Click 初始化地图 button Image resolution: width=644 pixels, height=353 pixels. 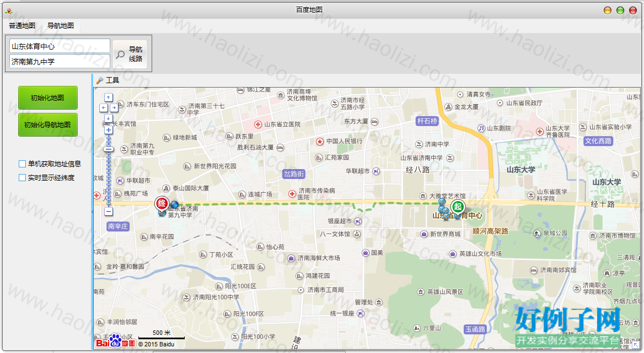coord(47,97)
